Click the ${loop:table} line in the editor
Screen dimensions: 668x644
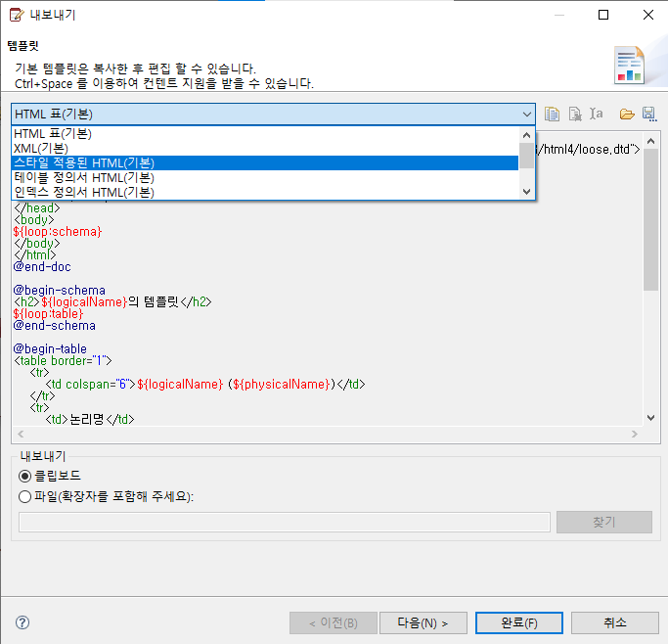pos(48,314)
